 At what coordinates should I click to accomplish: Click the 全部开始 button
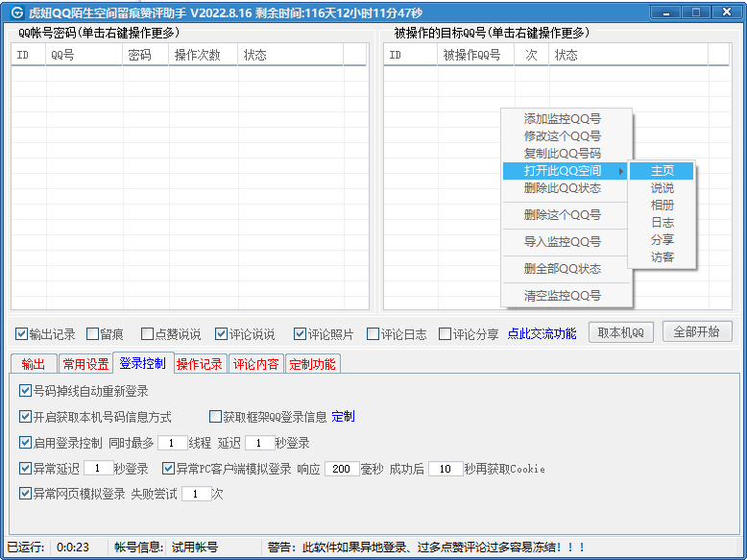click(697, 331)
